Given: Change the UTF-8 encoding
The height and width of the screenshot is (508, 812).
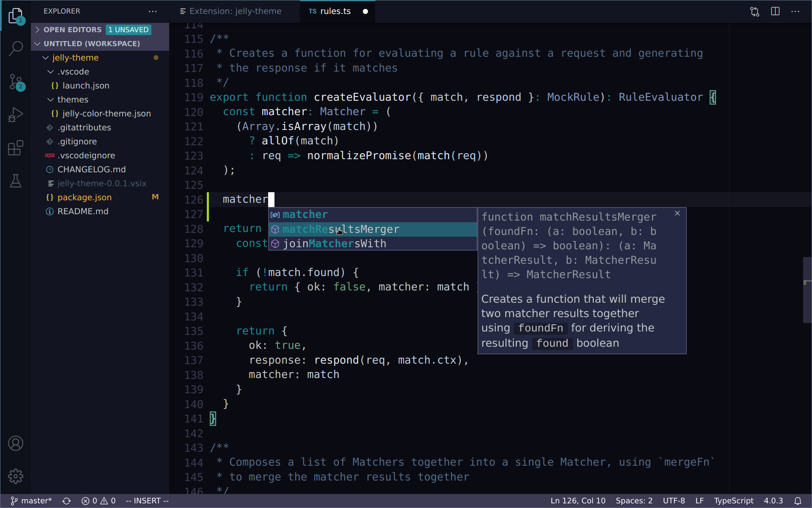Looking at the screenshot, I should pyautogui.click(x=674, y=501).
